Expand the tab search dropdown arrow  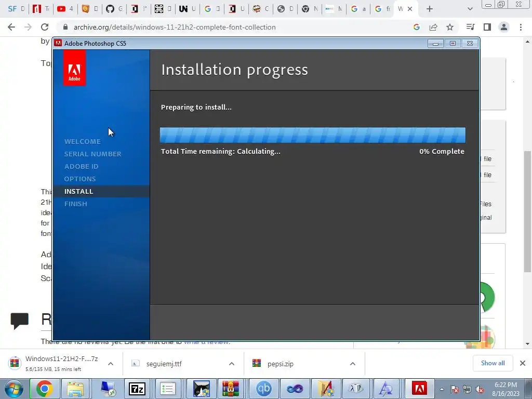(x=470, y=9)
